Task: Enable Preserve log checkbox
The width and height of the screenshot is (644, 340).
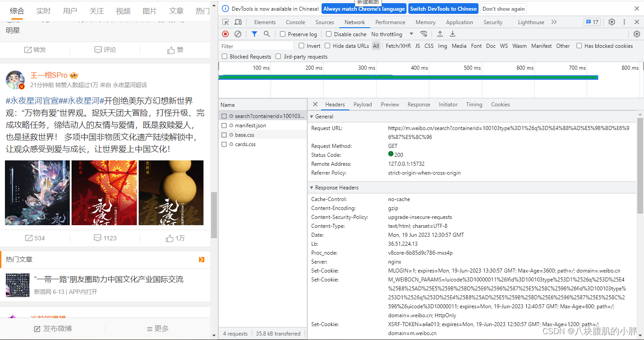Action: tap(283, 34)
